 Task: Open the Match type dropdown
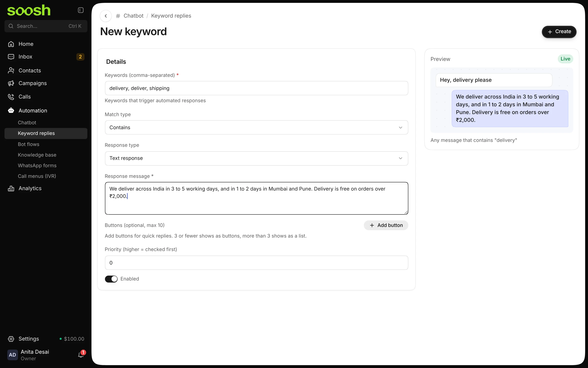pyautogui.click(x=256, y=127)
